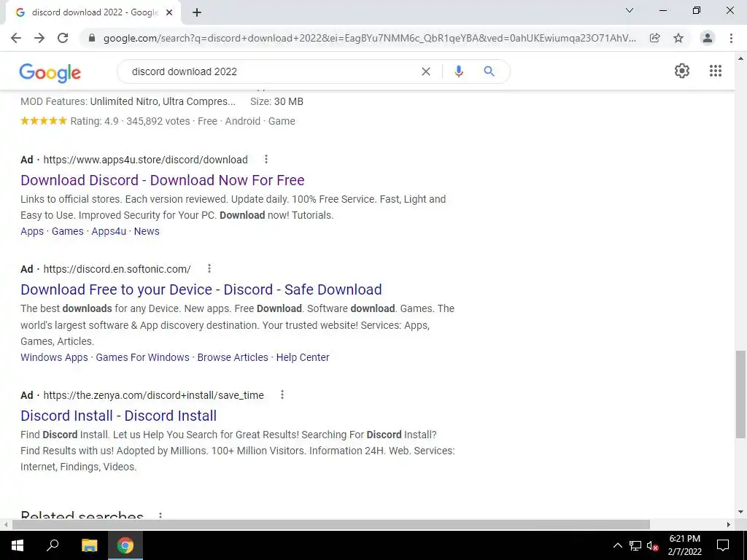This screenshot has width=747, height=560.
Task: Click the horizontal scrollbar right arrow
Action: [729, 525]
